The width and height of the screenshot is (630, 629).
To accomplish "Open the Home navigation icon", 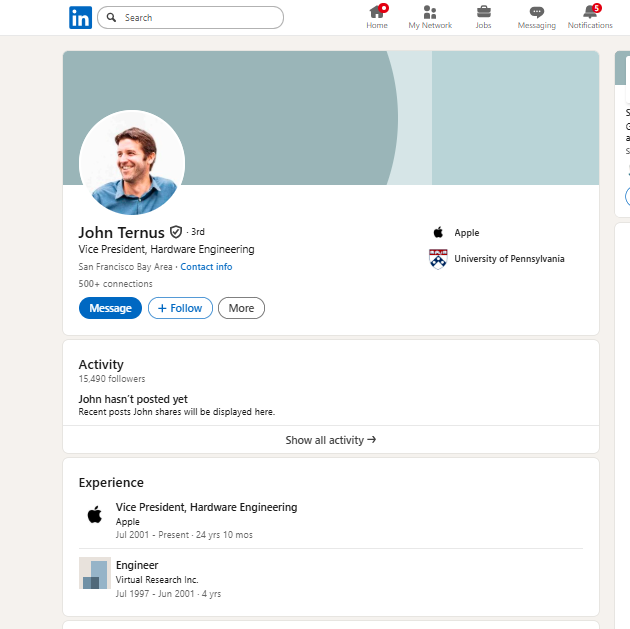I will pos(377,13).
